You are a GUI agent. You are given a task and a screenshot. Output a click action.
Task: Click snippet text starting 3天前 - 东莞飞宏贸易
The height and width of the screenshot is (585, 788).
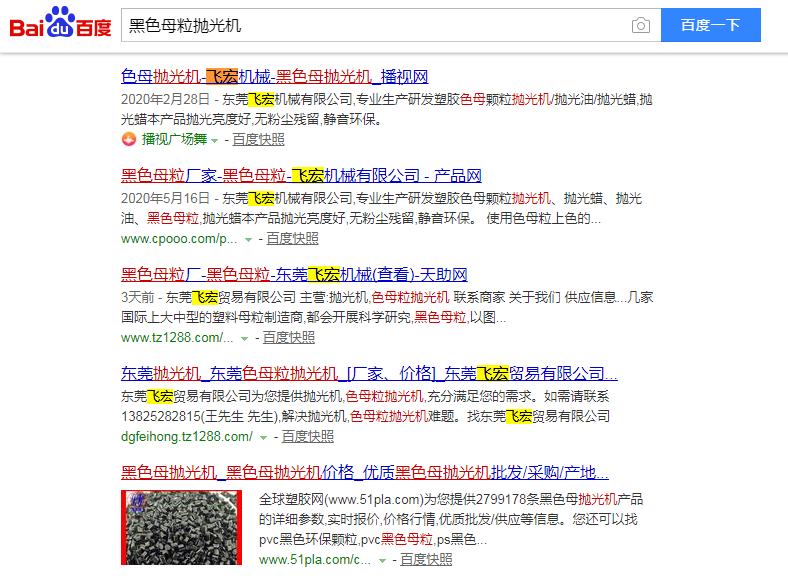[x=387, y=307]
